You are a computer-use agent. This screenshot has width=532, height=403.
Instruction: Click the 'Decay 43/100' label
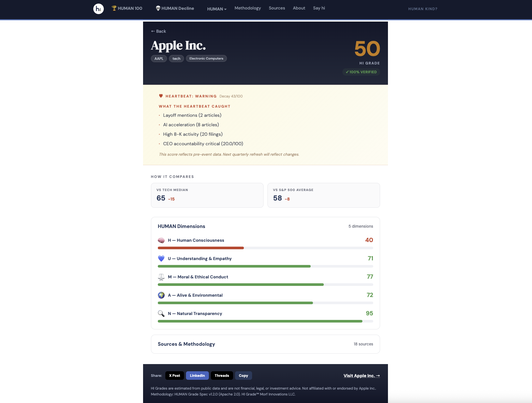tap(231, 96)
